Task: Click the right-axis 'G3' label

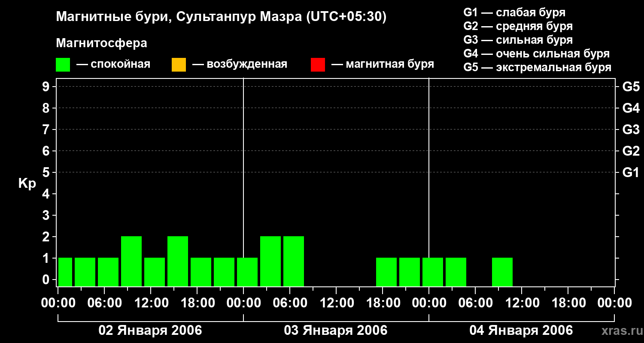Action: click(x=631, y=129)
